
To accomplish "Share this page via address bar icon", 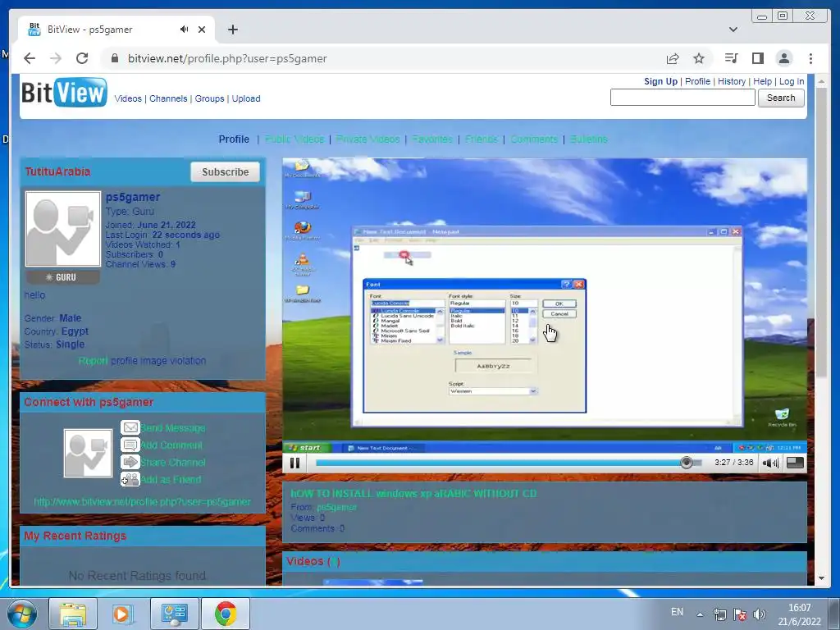I will (x=673, y=58).
